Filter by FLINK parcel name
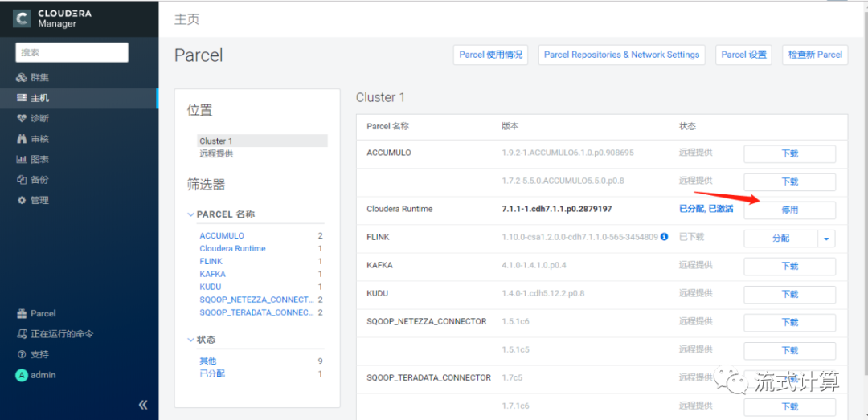This screenshot has width=868, height=420. coord(211,261)
